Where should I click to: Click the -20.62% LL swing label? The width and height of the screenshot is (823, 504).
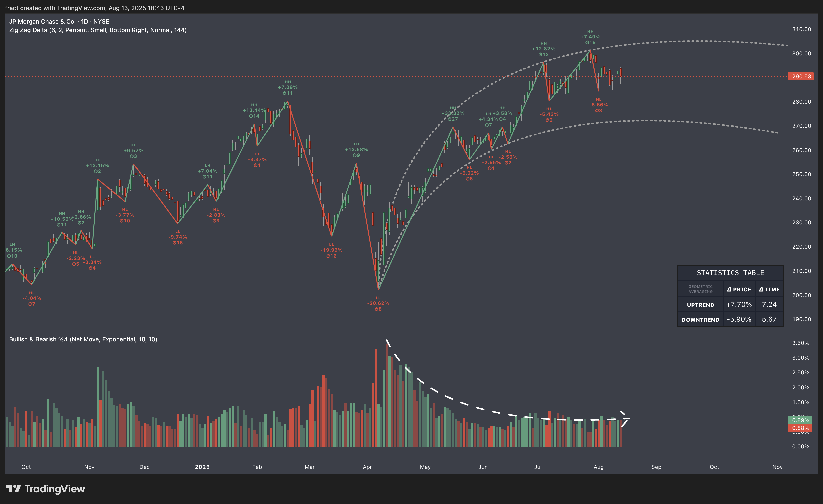point(378,303)
